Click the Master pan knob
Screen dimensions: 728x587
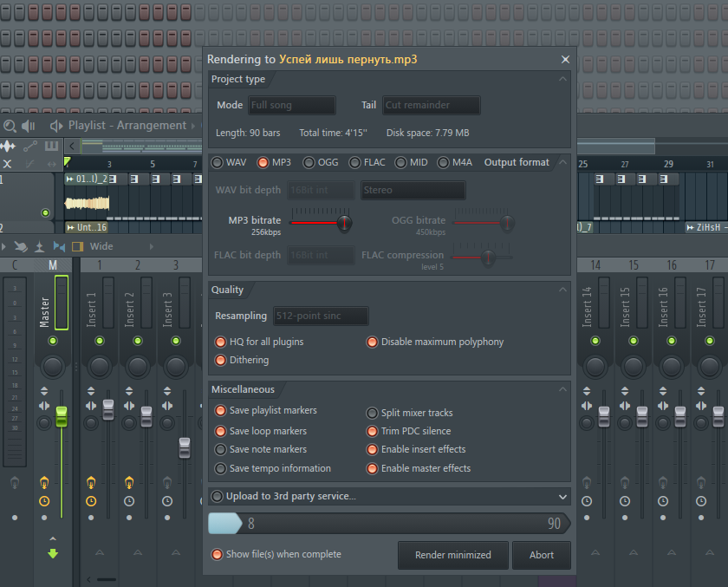coord(53,367)
